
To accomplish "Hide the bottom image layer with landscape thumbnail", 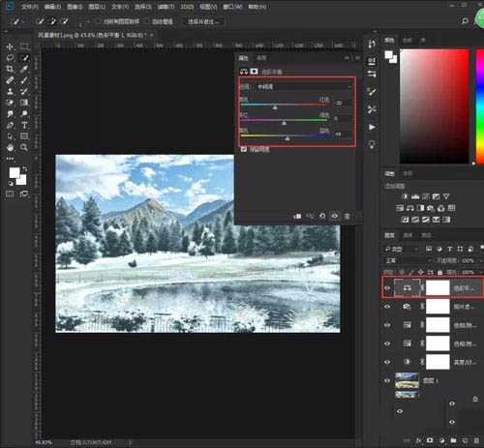I will point(387,380).
